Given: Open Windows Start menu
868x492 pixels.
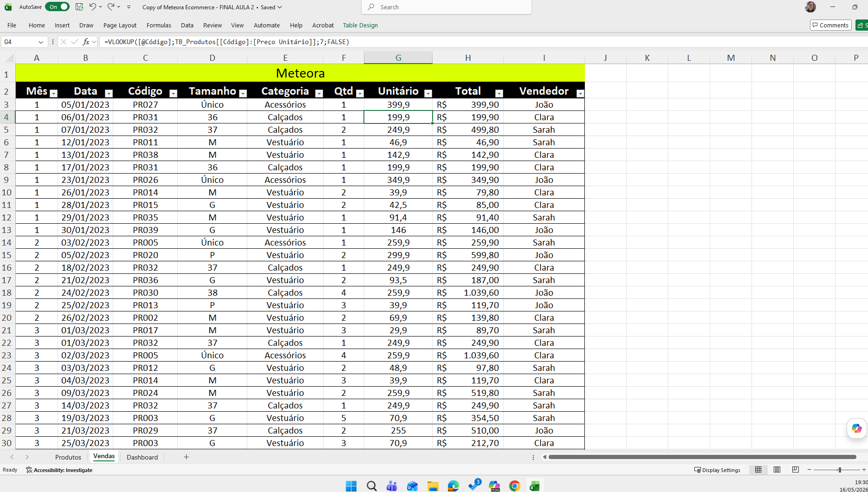Looking at the screenshot, I should click(x=351, y=486).
